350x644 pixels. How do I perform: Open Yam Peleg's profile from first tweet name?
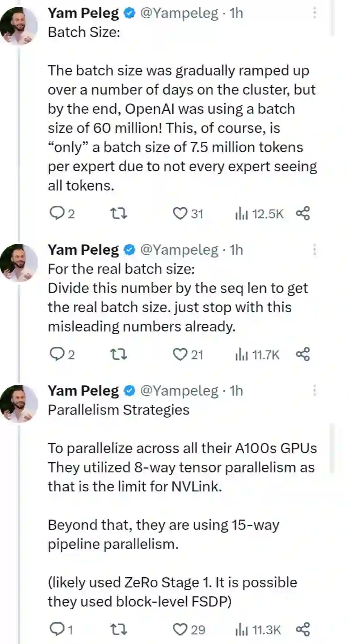click(83, 14)
